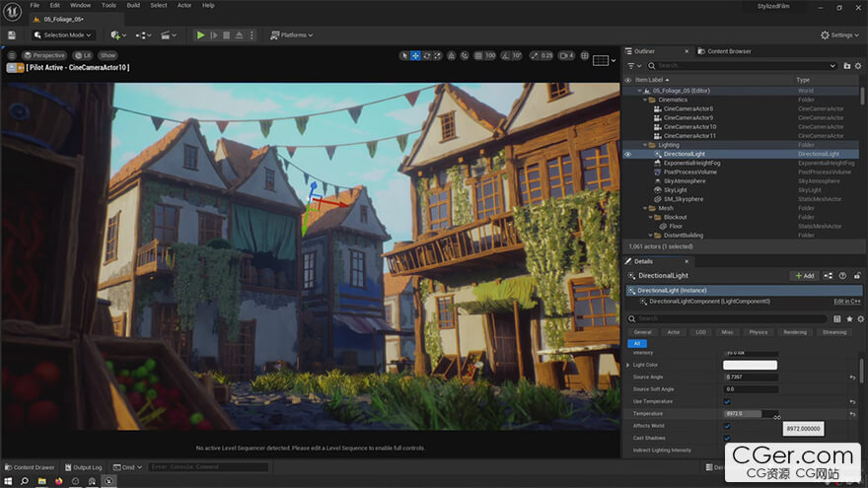Save the current level with the disk icon
This screenshot has height=488, width=868.
[12, 35]
